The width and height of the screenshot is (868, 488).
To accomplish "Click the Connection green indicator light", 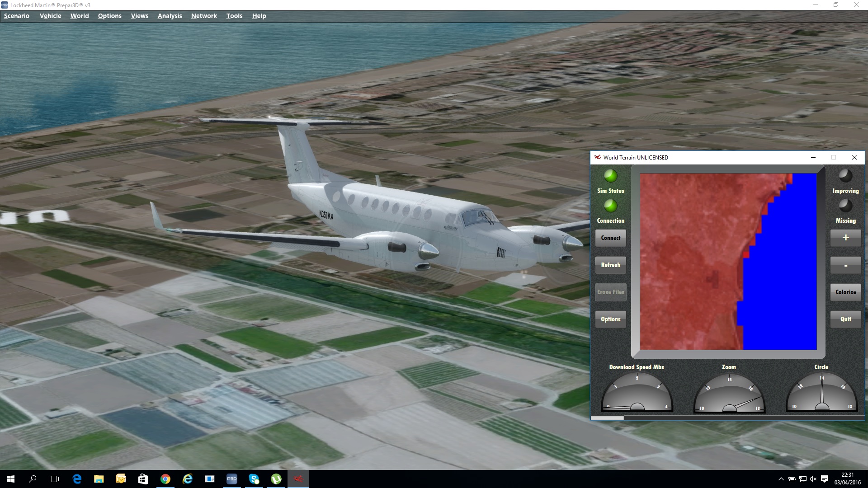I will 611,206.
